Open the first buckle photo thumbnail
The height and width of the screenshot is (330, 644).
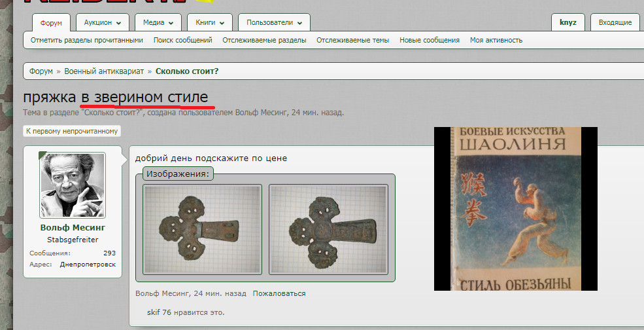point(202,229)
